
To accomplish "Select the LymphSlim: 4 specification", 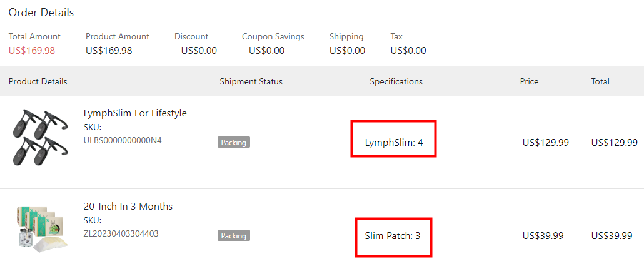I will [393, 143].
